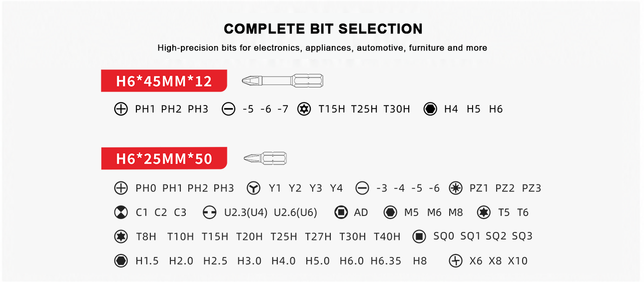Click the red H6*25MM*50 label
Screen dimensions: 644x282
[x=164, y=158]
